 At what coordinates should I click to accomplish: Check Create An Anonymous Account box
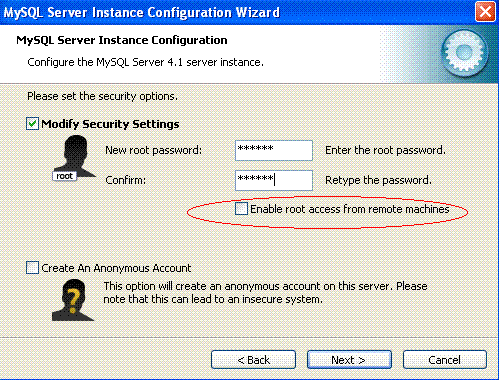(32, 268)
